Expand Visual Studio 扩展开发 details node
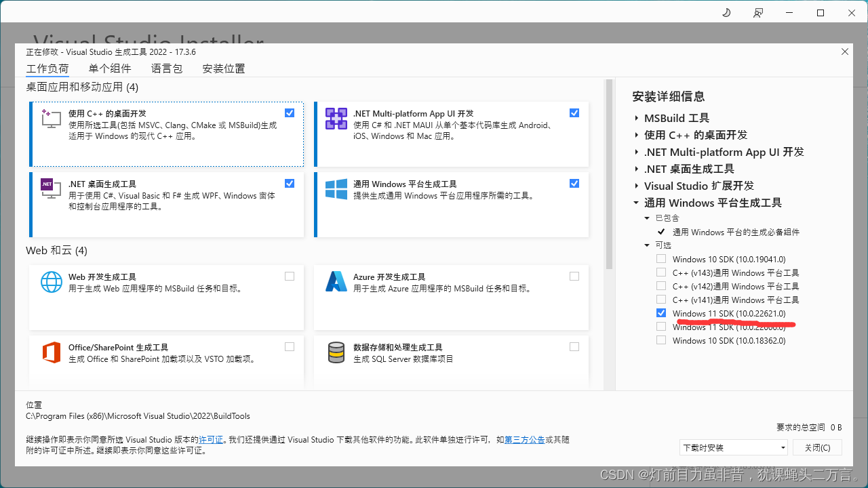 click(637, 186)
